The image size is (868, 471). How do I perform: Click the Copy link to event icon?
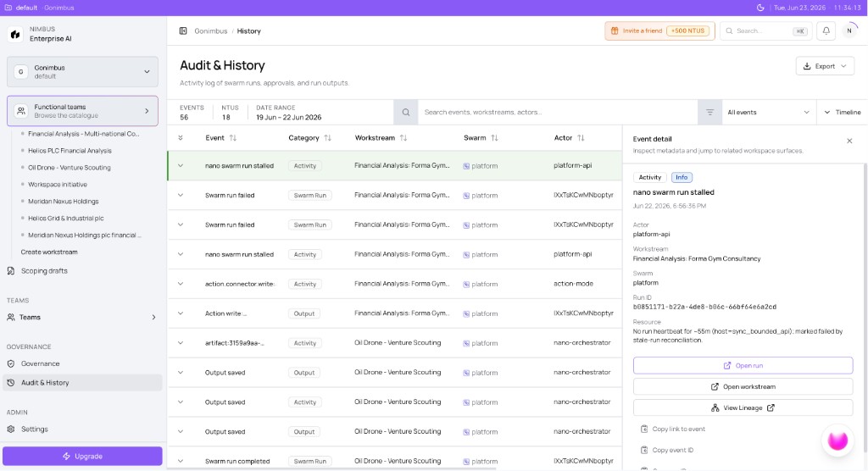644,429
